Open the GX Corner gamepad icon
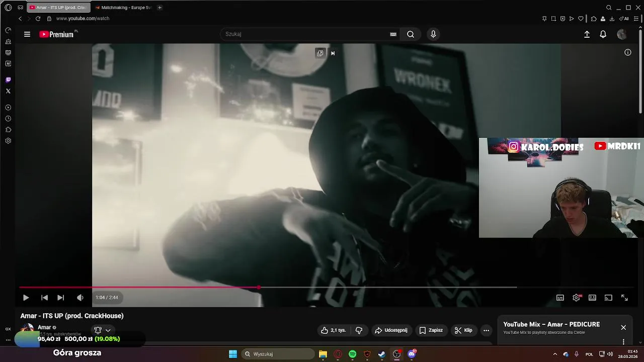The width and height of the screenshot is (644, 362). pos(20,8)
